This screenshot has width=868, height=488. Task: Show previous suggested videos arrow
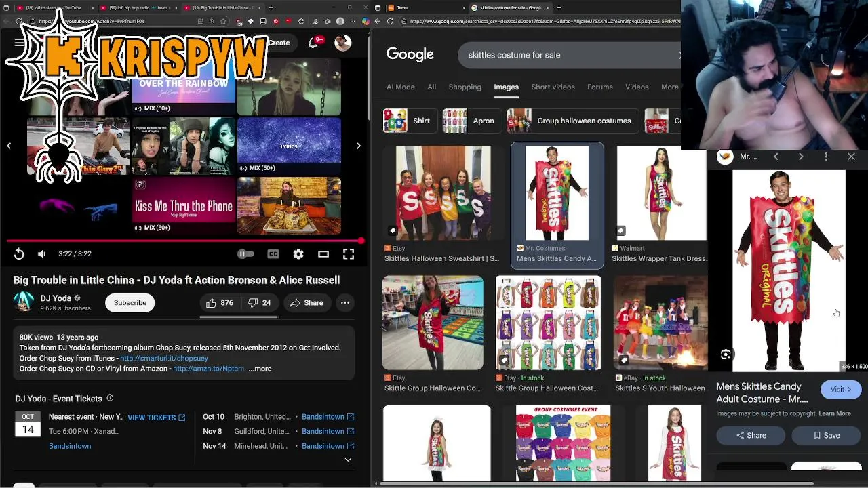pyautogui.click(x=9, y=146)
